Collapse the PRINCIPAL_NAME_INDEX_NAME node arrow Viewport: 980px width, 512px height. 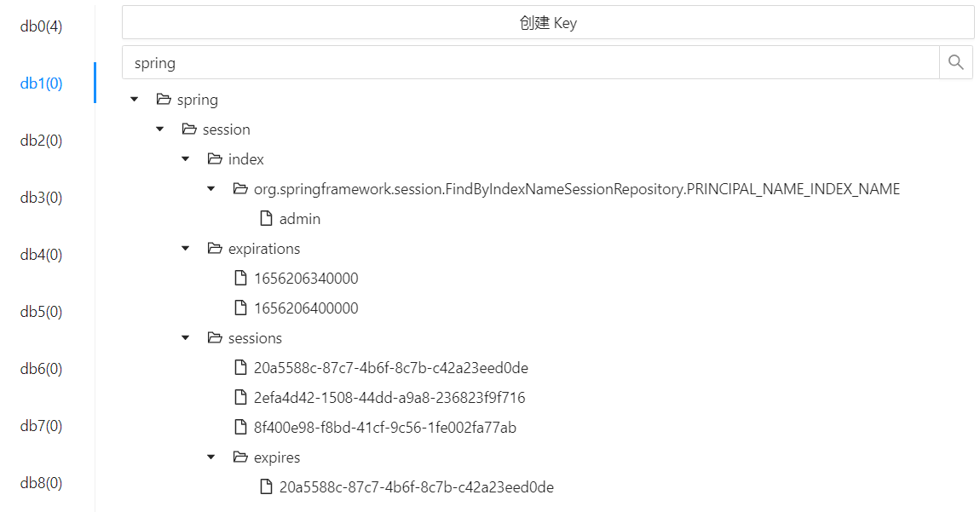click(x=210, y=189)
